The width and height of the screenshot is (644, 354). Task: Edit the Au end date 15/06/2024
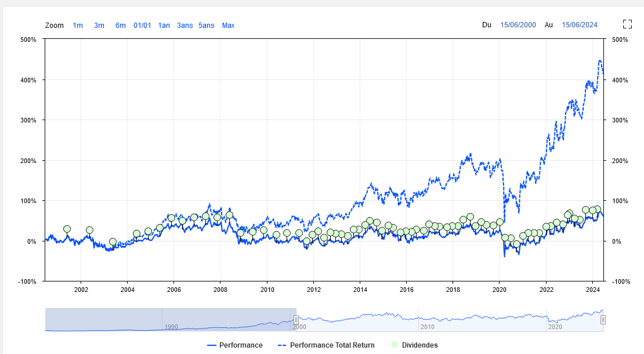[580, 24]
